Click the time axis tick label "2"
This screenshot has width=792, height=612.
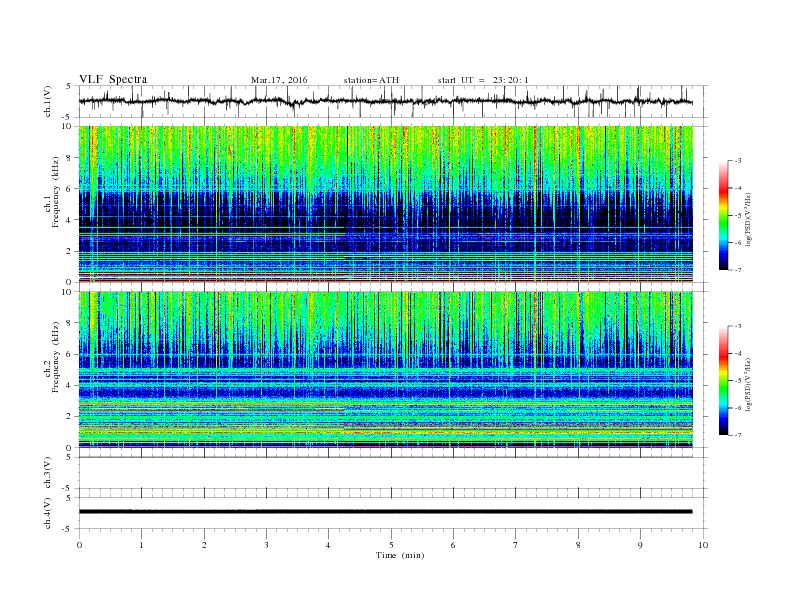pyautogui.click(x=204, y=545)
